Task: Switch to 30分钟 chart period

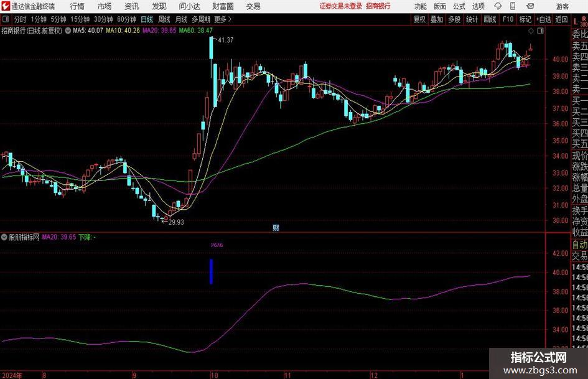Action: (103, 19)
